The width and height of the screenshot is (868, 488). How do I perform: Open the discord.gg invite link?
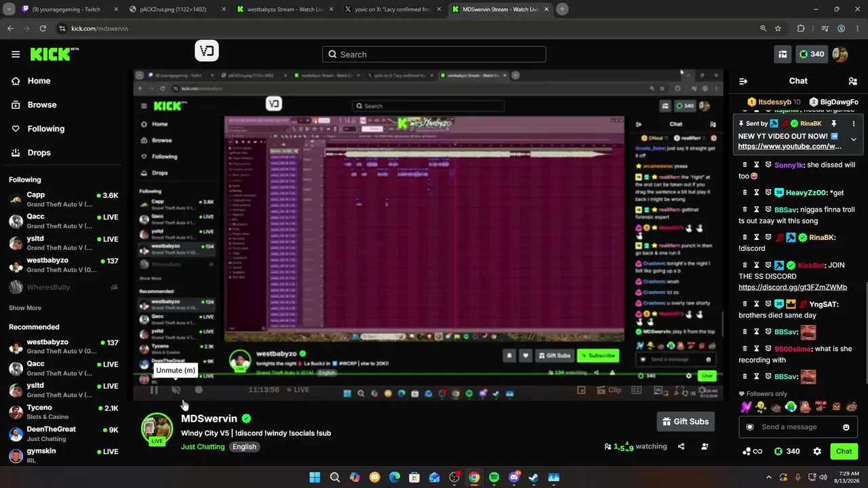[792, 287]
